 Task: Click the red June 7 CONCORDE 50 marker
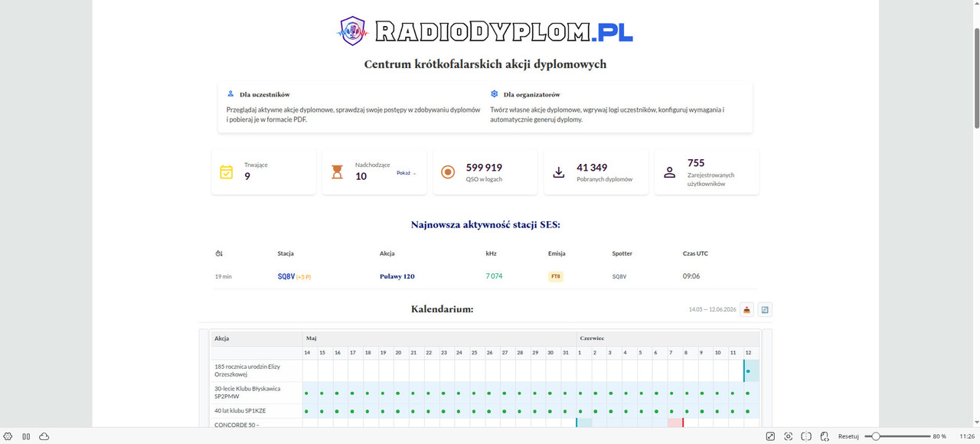pos(675,423)
